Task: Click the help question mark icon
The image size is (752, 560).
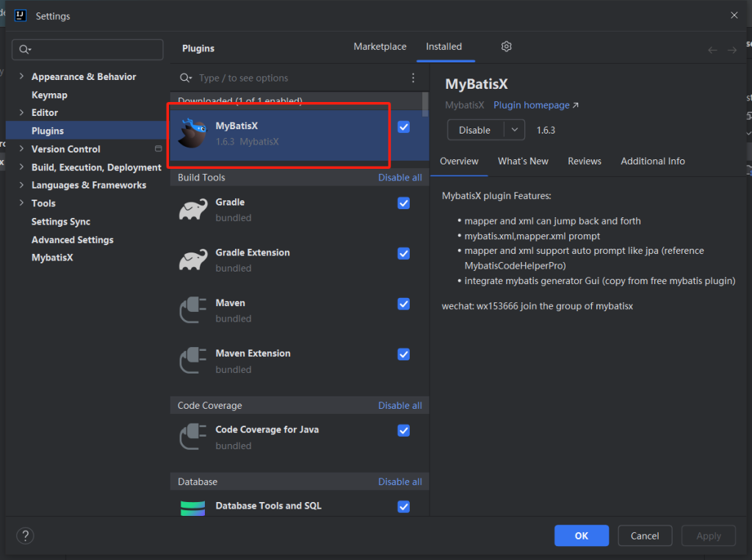Action: [25, 536]
